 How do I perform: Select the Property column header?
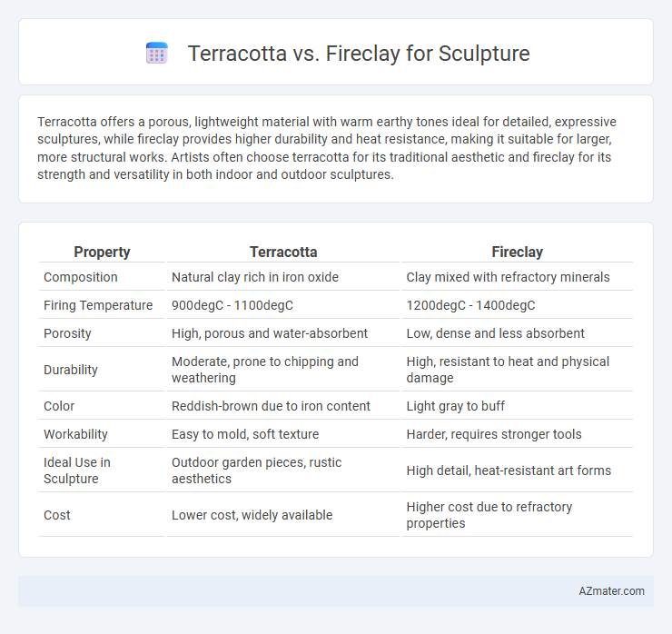coord(102,252)
